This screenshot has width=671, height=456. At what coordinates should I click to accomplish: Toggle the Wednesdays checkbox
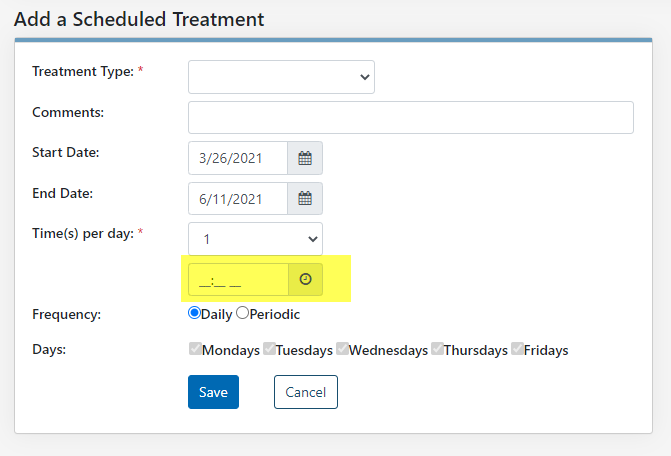click(342, 349)
